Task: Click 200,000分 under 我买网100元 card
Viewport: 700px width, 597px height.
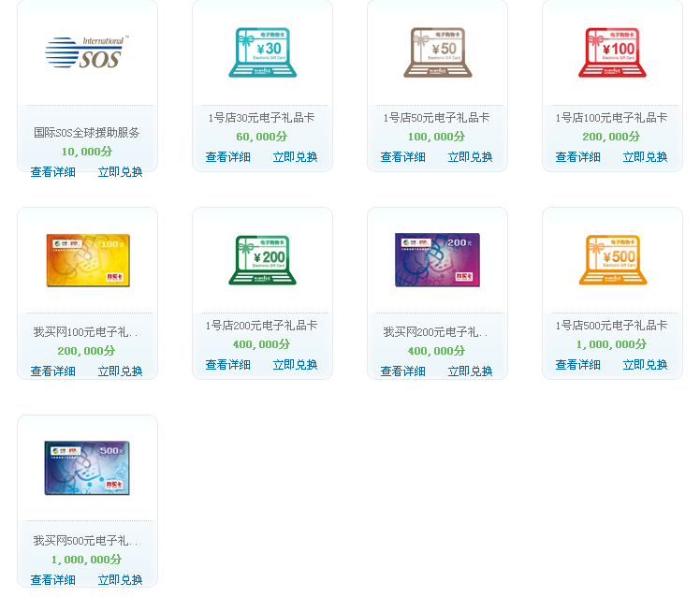Action: click(87, 351)
